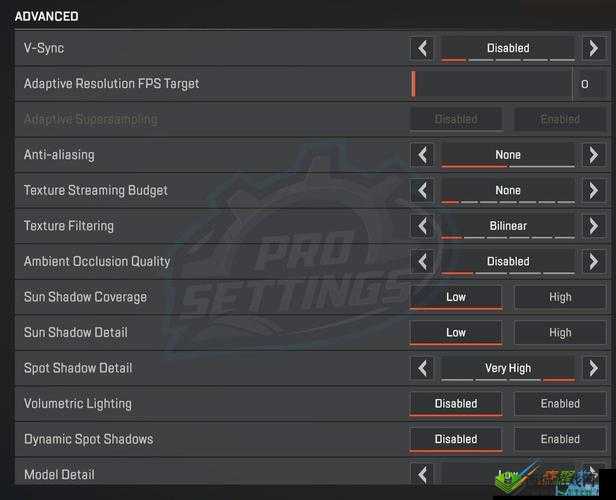
Task: Advance Texture Filtering with right arrow
Action: click(593, 226)
